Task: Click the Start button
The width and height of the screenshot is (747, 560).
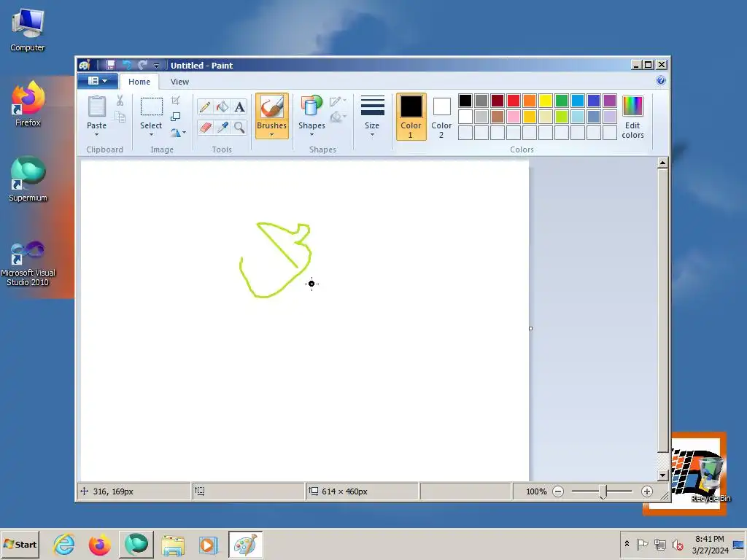Action: point(20,544)
